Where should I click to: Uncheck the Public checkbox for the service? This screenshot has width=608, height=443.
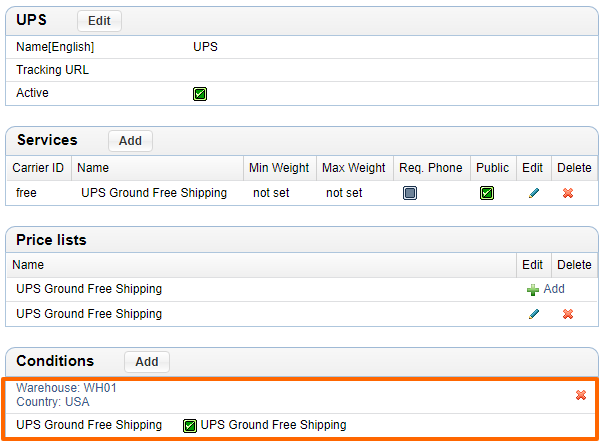pos(487,193)
